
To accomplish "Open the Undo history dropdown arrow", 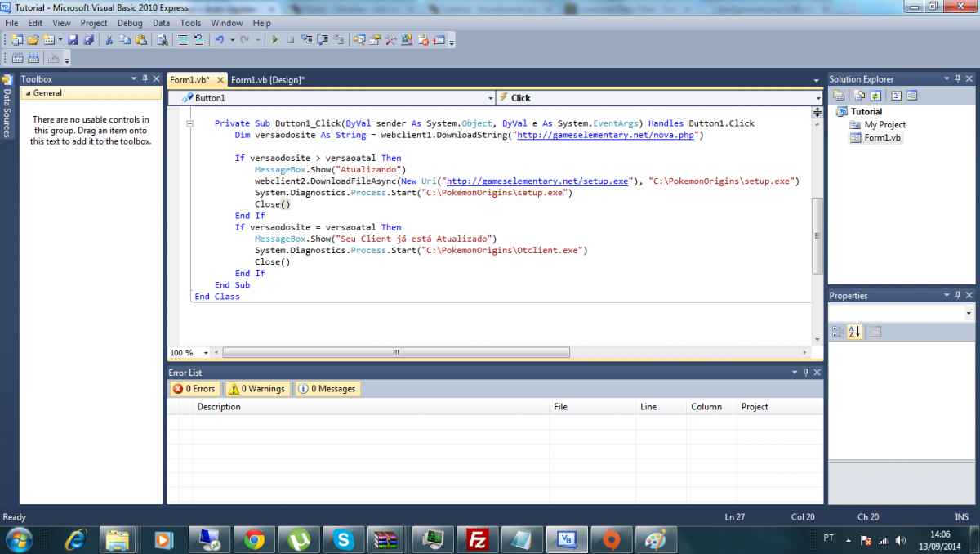I will pos(232,39).
